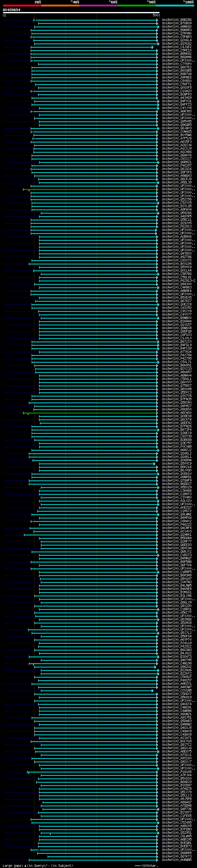Image resolution: width=197 pixels, height=868 pixels.
Task: Click the green alignment bar for UniRef100_A8CAG0
Action: tap(90, 413)
